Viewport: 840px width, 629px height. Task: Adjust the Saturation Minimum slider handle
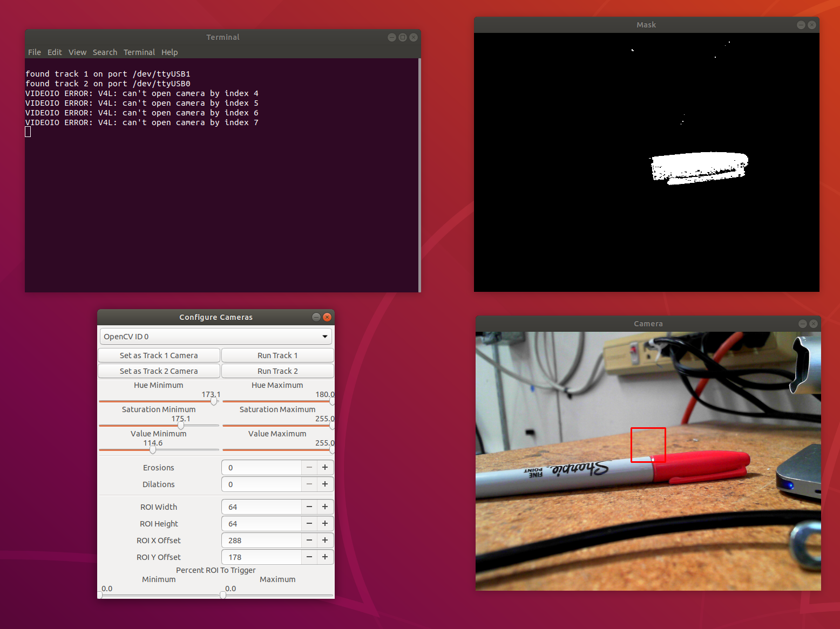181,426
